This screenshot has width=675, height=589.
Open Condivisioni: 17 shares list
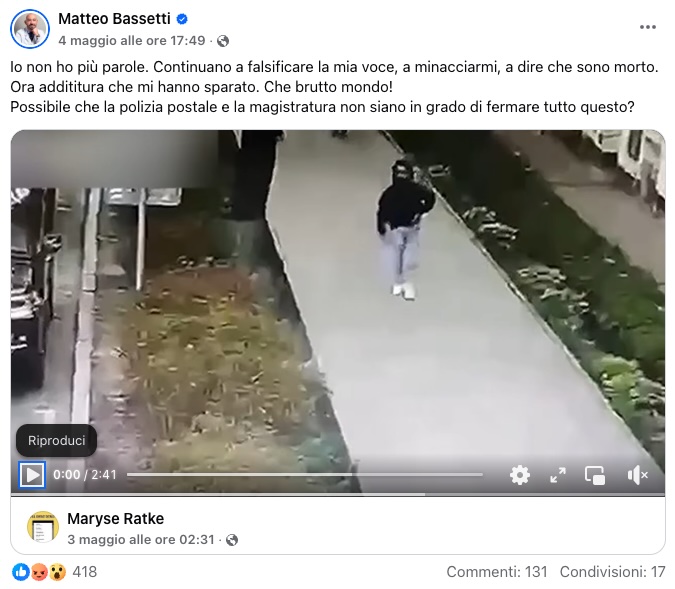coord(612,572)
